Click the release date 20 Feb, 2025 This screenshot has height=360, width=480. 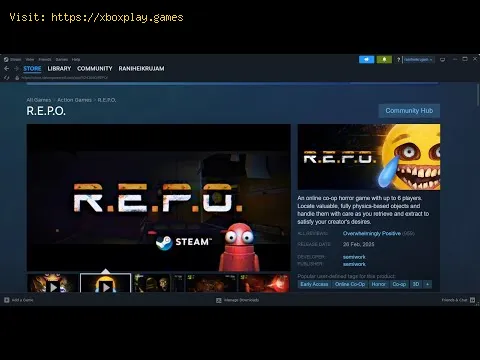pos(359,244)
